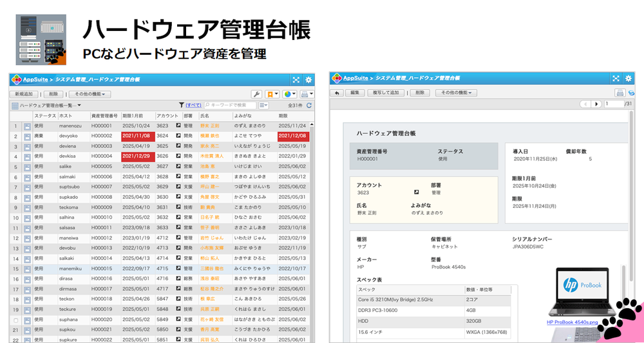Open the detail icon for row 1
This screenshot has height=343, width=644.
coord(27,126)
